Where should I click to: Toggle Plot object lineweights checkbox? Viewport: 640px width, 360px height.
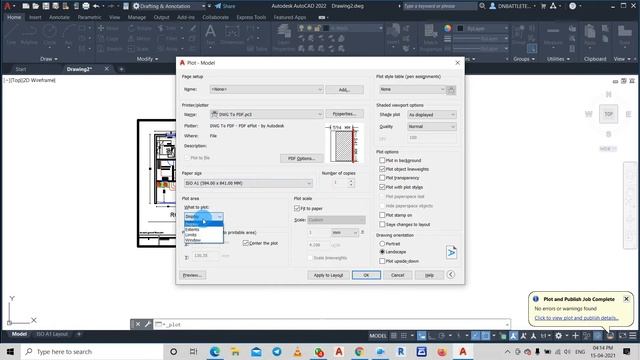[x=382, y=169]
